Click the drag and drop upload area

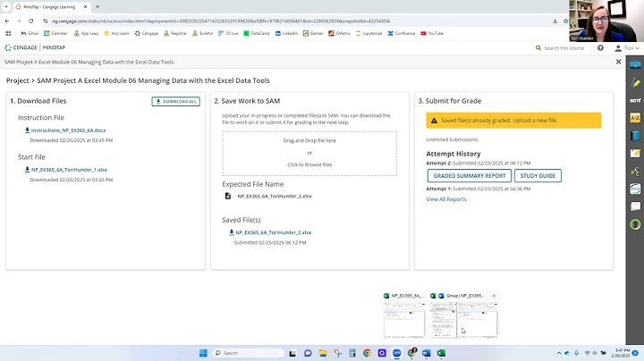coord(309,154)
